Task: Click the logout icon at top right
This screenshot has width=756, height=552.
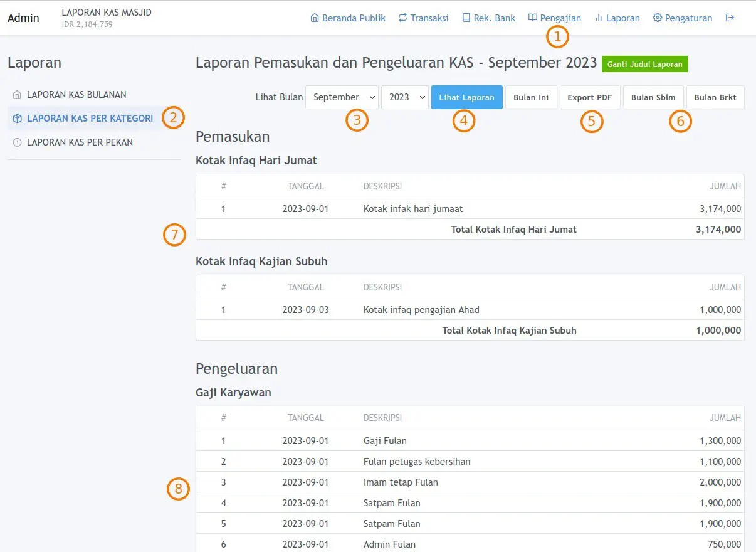Action: 730,18
